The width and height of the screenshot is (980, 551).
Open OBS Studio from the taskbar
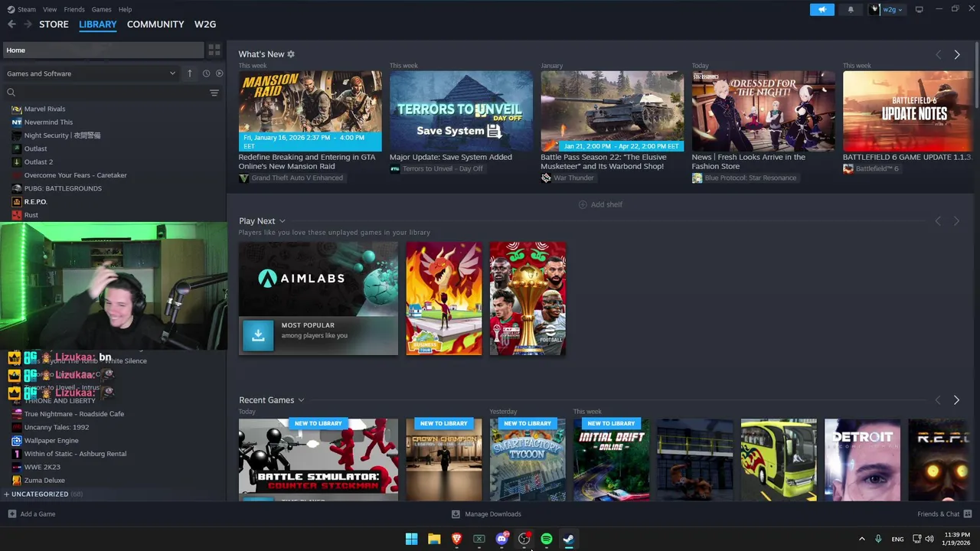click(524, 539)
